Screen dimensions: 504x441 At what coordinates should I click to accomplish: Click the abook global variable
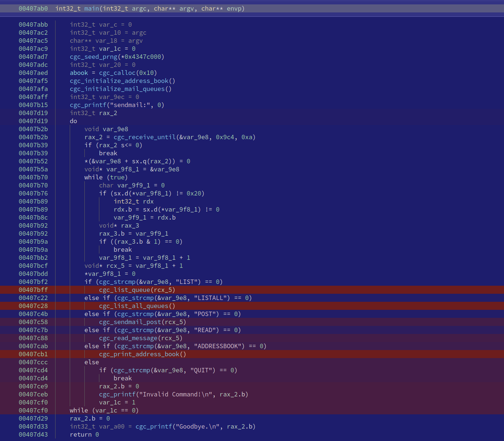click(x=79, y=73)
